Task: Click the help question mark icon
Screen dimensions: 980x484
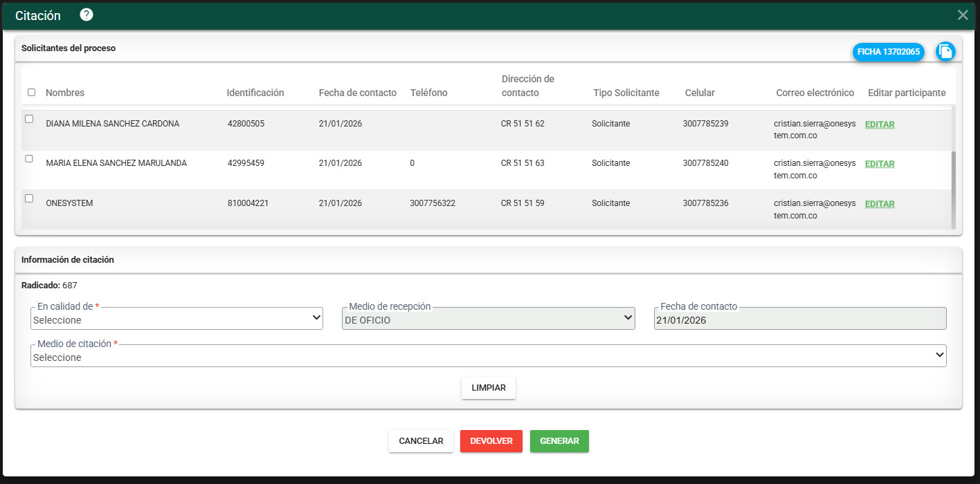Action: [87, 15]
